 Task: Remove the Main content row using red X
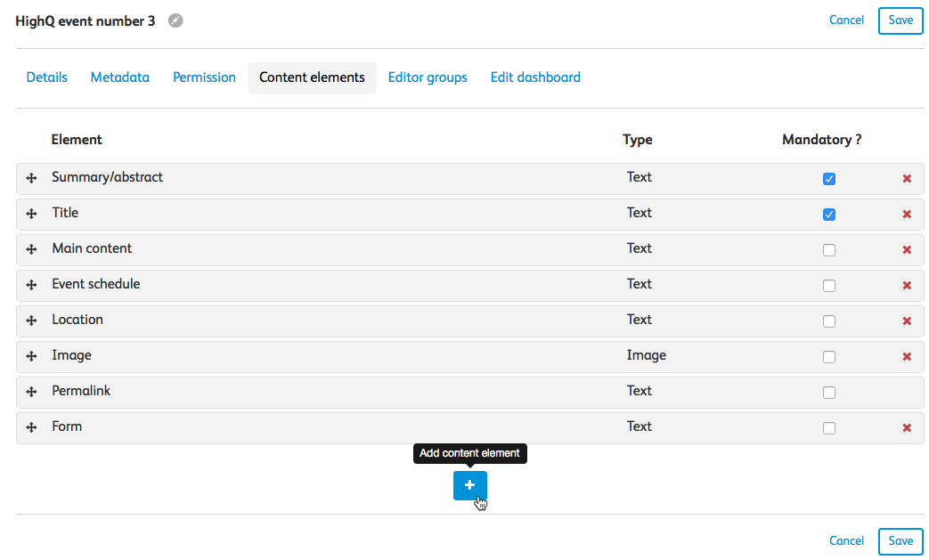[x=907, y=250]
